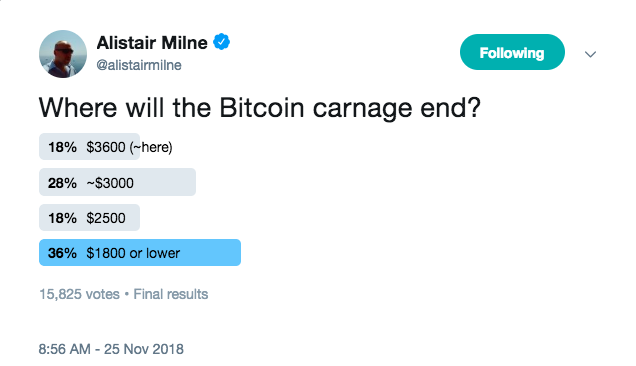636x366 pixels.
Task: Click the "(~here)" text in the first option
Action: (x=151, y=147)
